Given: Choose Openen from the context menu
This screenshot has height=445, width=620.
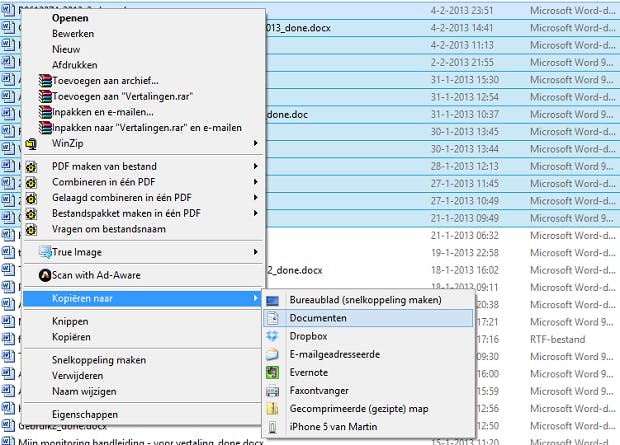Looking at the screenshot, I should pyautogui.click(x=70, y=18).
